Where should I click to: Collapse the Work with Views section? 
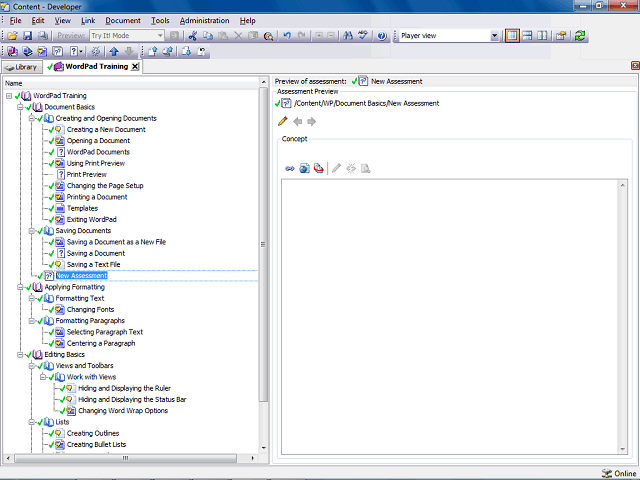[42, 377]
